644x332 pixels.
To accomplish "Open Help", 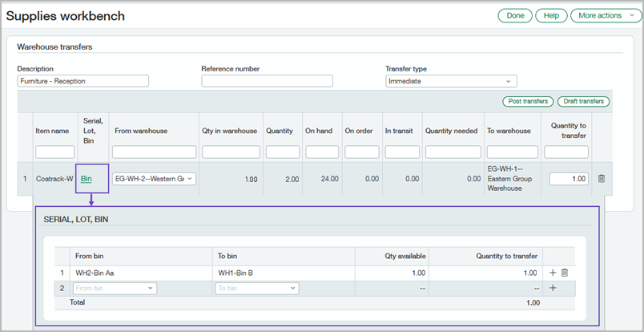I will click(551, 15).
